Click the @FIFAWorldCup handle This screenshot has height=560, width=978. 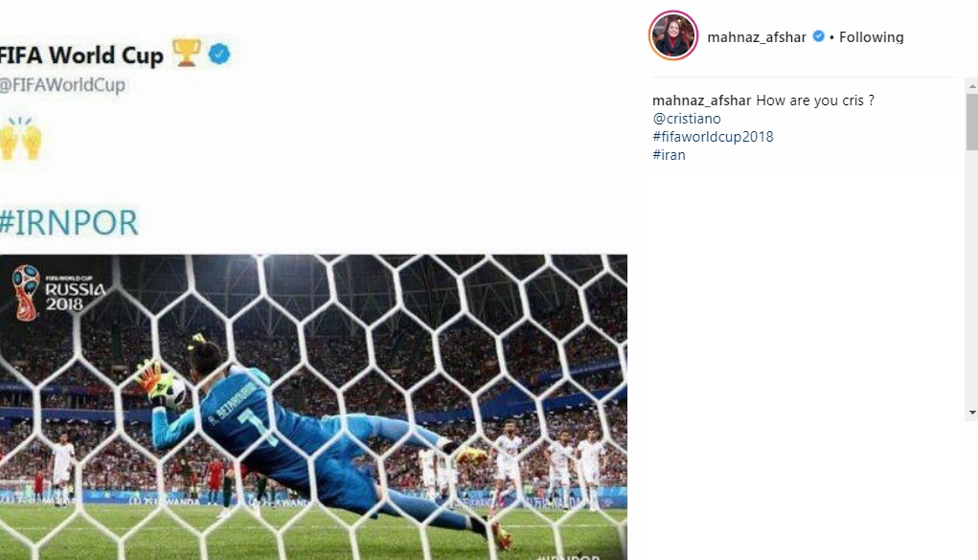coord(61,85)
